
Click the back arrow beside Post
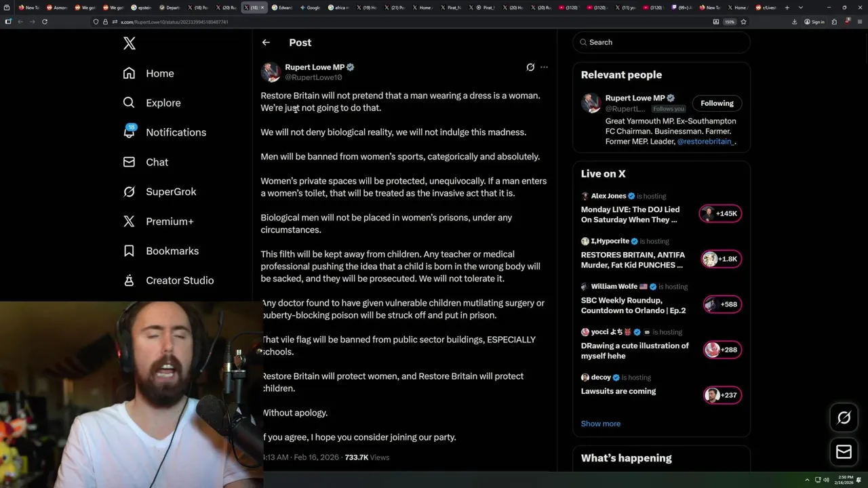point(266,42)
